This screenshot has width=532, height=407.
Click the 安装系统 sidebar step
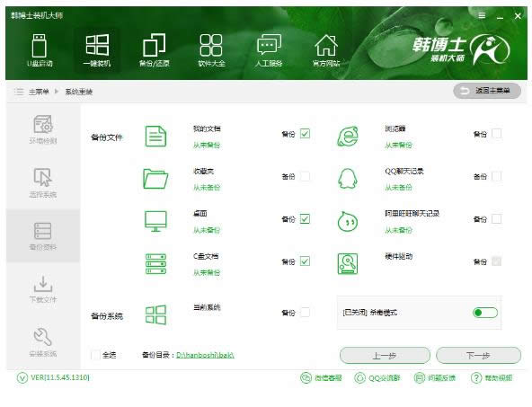click(x=43, y=342)
